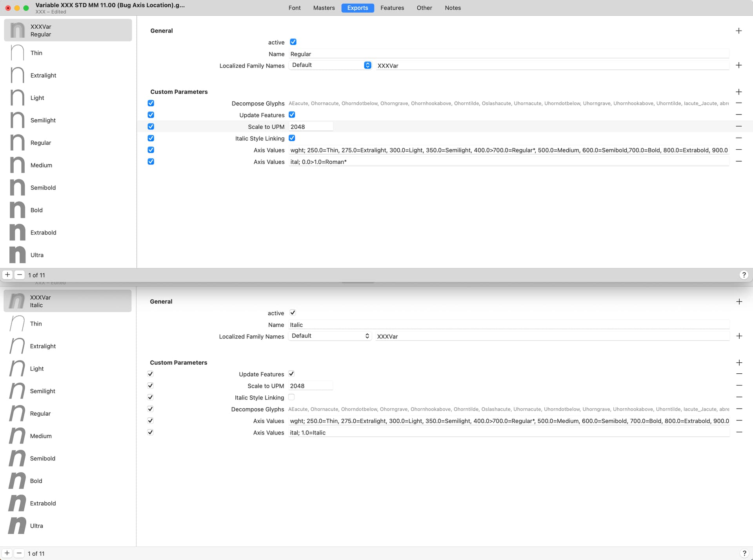The width and height of the screenshot is (753, 560).
Task: Add new instance via upper plus button
Action: click(7, 275)
